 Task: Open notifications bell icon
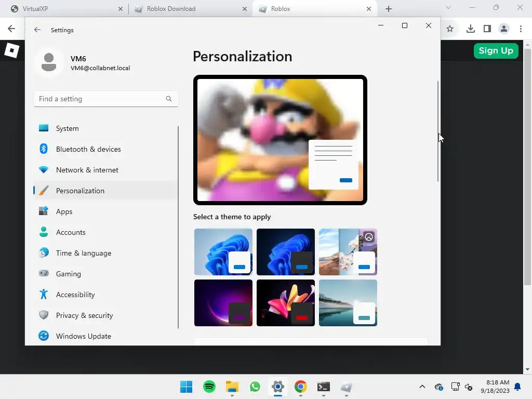coord(517,387)
